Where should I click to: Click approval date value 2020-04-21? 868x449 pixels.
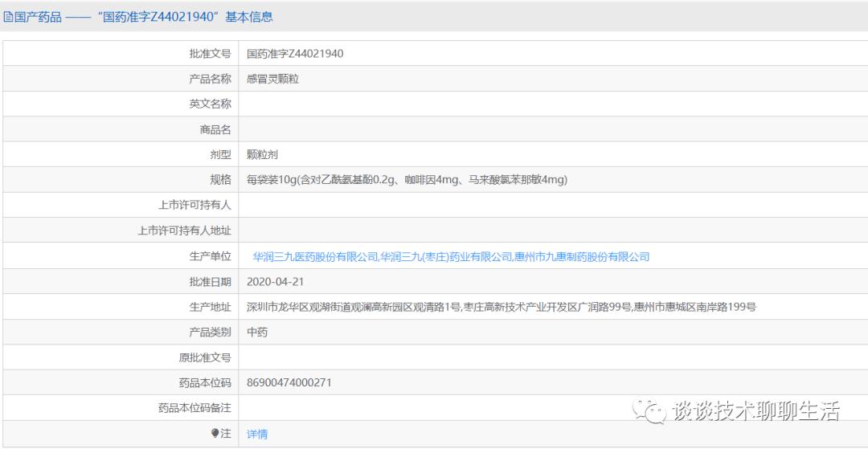275,281
